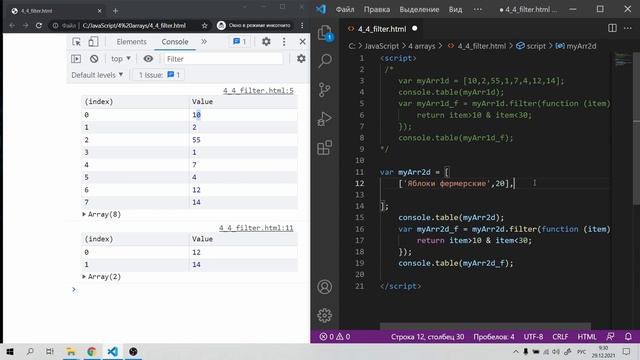Change the UTF-8 encoding
Viewport: 640px width, 360px height.
(x=533, y=336)
